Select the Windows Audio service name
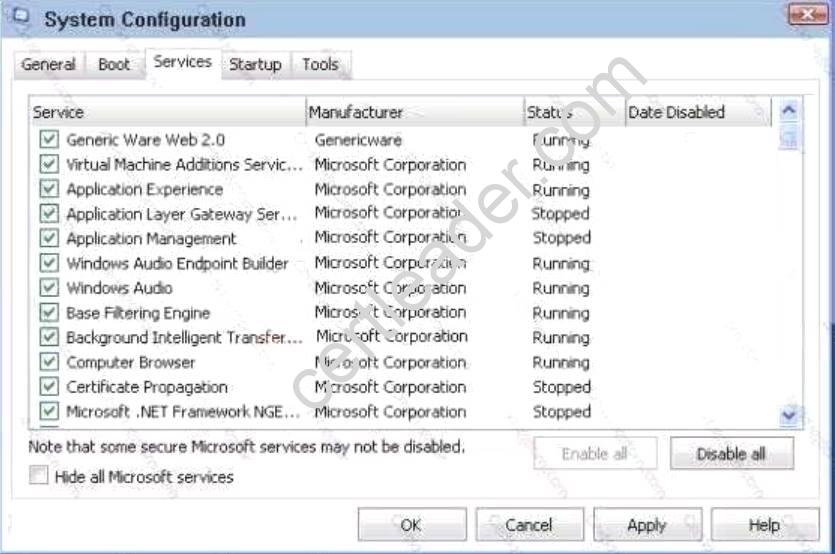The width and height of the screenshot is (835, 554). click(x=119, y=288)
